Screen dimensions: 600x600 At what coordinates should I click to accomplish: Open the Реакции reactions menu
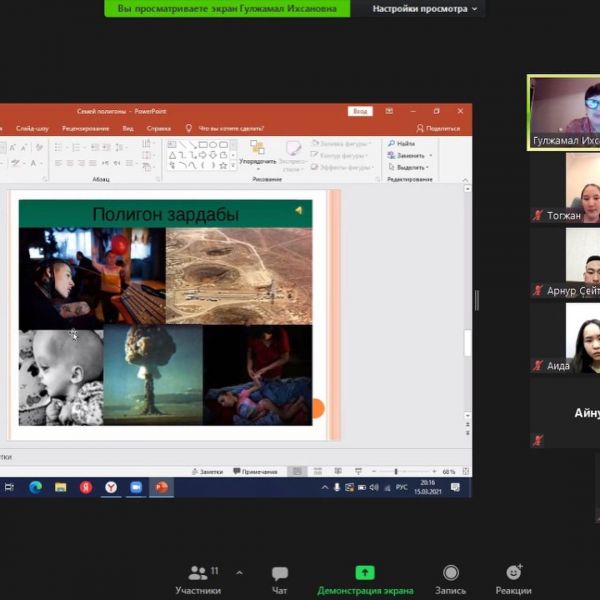click(x=513, y=578)
